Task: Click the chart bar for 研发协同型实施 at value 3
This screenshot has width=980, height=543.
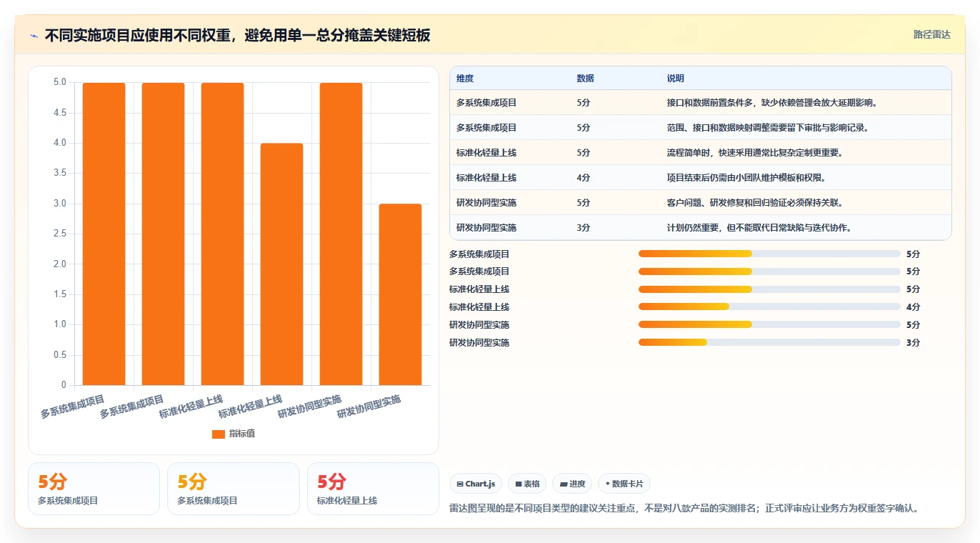Action: [x=400, y=294]
